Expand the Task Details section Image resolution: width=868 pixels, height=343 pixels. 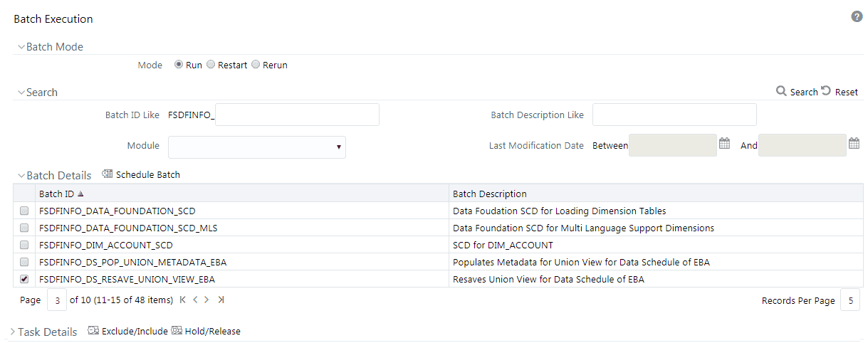pyautogui.click(x=13, y=332)
